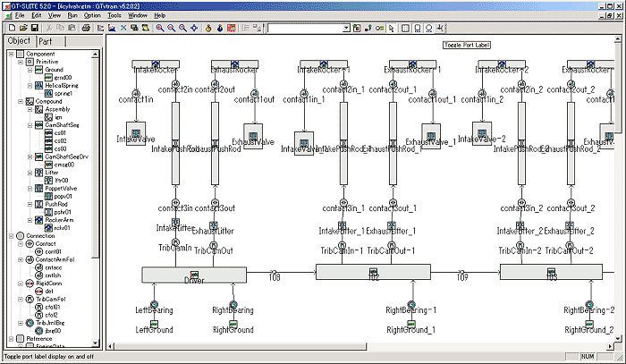Click the blue four-arrow fit view icon
Screen dimensions: 626x364
click(x=194, y=28)
